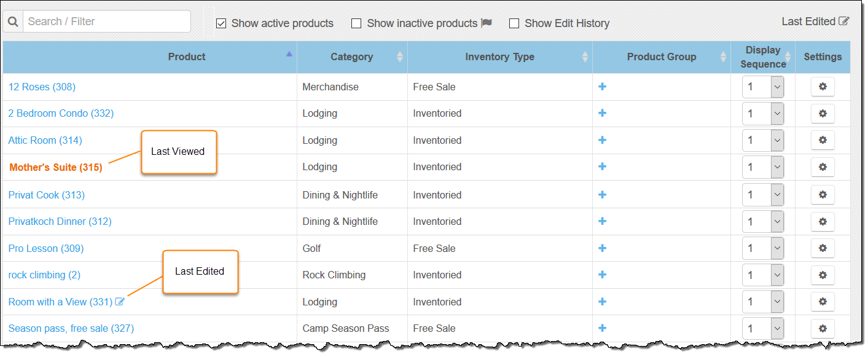Sort by the Category column header

click(352, 57)
